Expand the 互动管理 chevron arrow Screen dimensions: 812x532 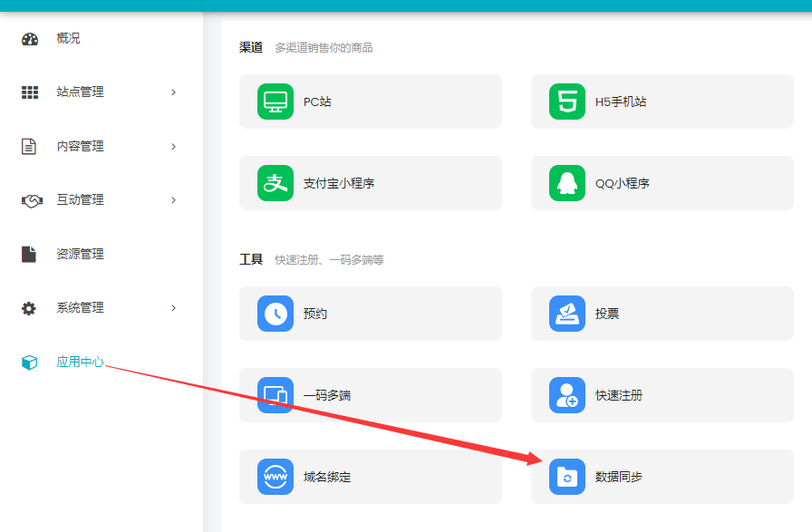(173, 200)
